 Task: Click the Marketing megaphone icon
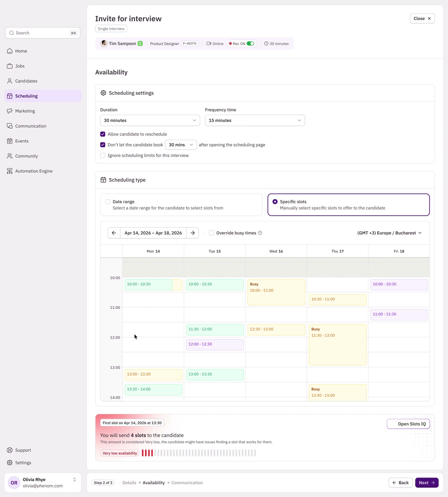[10, 111]
